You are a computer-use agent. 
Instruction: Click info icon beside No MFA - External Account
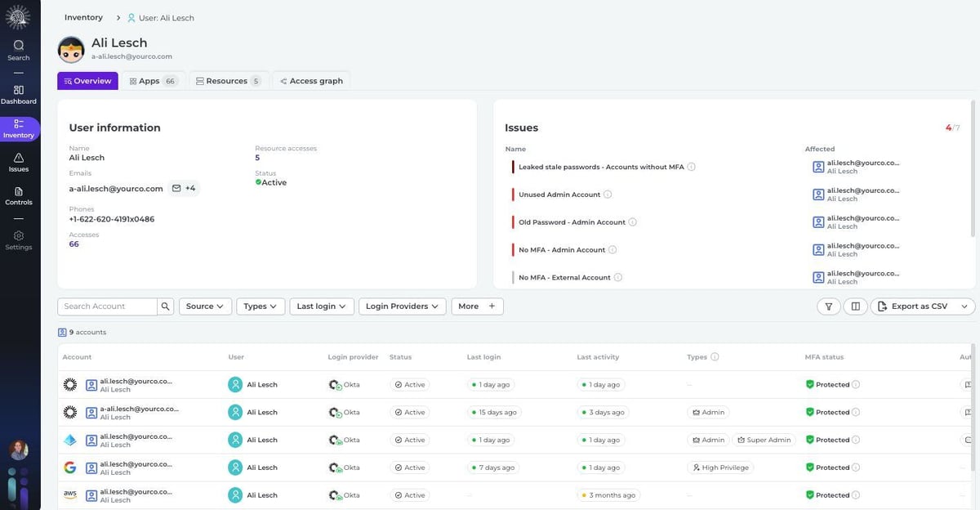click(x=617, y=278)
